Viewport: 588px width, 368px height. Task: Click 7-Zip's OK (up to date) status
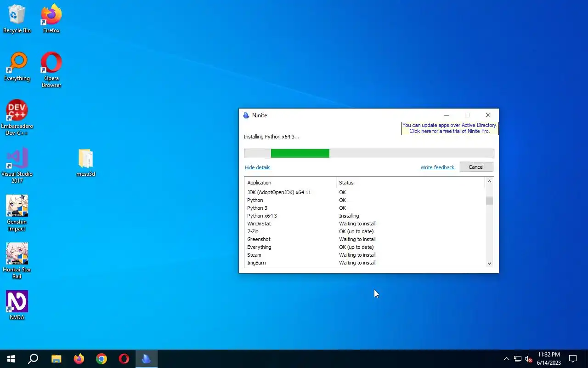click(x=356, y=231)
